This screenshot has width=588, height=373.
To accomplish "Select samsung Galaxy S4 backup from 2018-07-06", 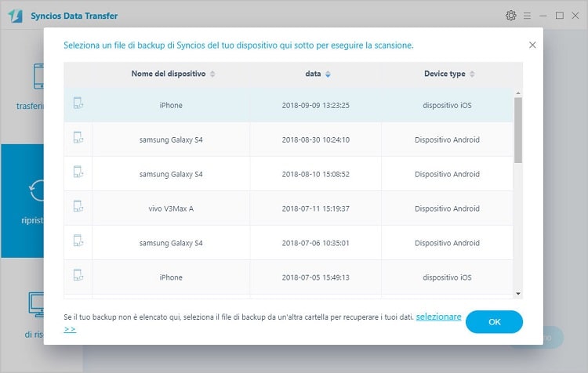I will 289,243.
